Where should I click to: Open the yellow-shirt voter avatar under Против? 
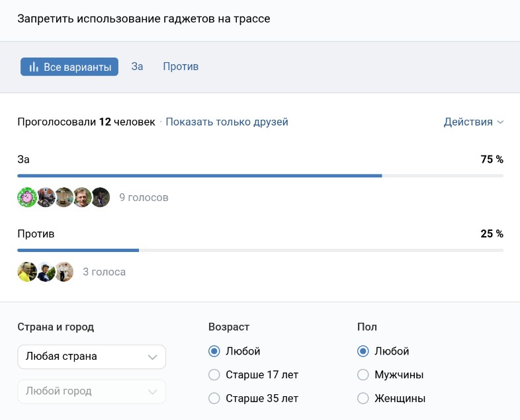pyautogui.click(x=26, y=272)
